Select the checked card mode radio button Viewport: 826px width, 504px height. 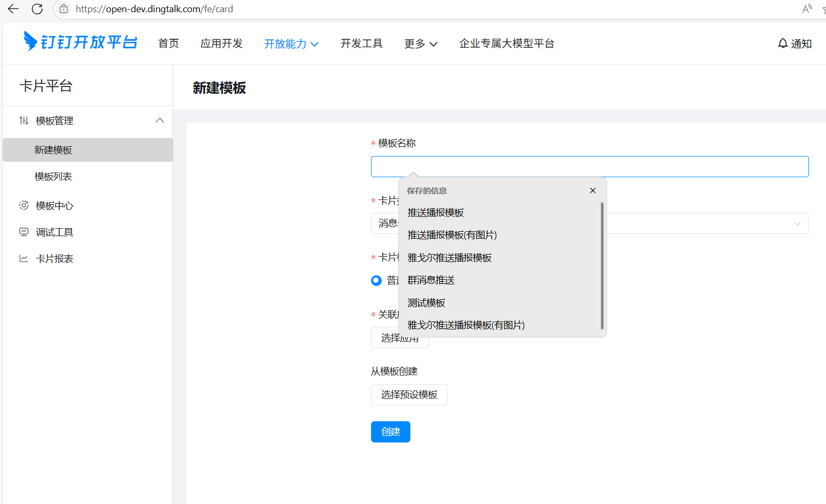click(x=376, y=281)
